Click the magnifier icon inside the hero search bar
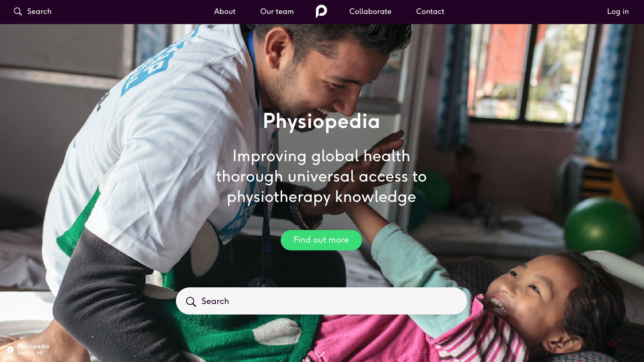The width and height of the screenshot is (644, 362). 191,302
